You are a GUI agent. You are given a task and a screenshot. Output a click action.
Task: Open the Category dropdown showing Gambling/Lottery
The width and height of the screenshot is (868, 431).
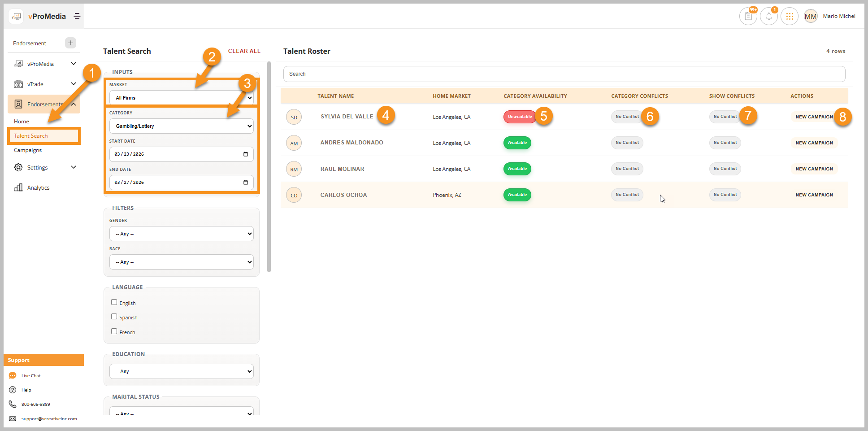(181, 126)
